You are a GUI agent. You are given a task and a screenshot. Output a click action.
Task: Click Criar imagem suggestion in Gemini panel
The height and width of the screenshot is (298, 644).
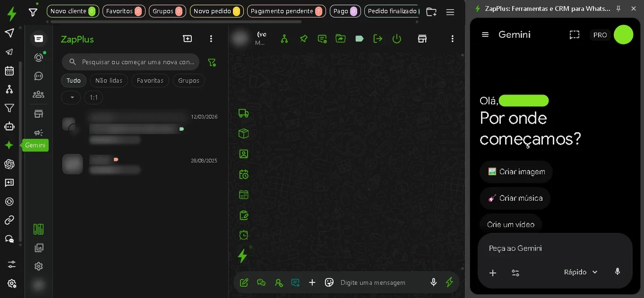coord(516,171)
